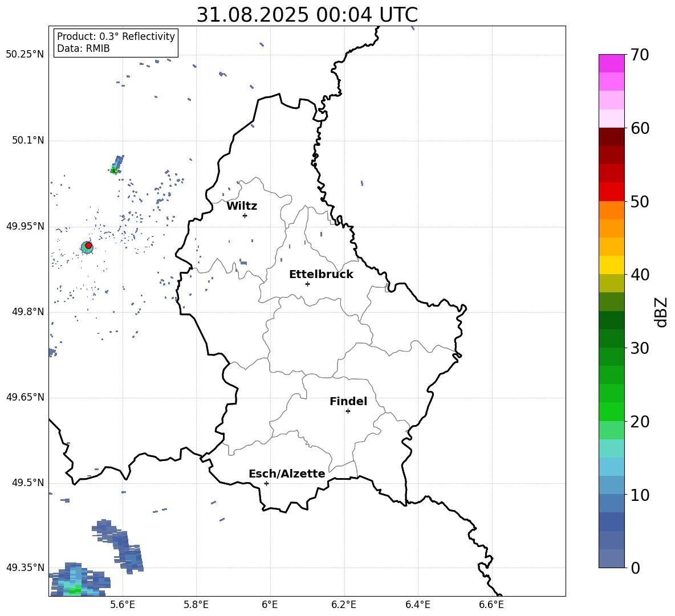
Task: Pick the yellow swatch just above 40
Action: coord(611,265)
